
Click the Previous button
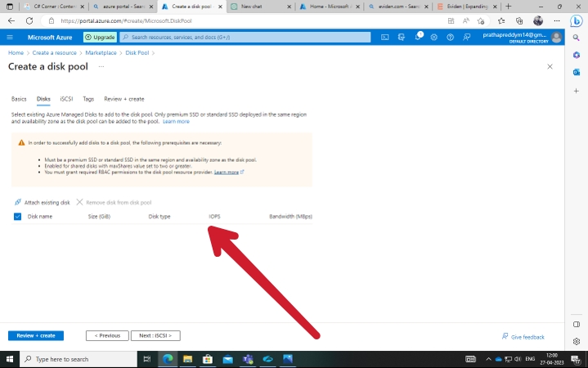107,335
